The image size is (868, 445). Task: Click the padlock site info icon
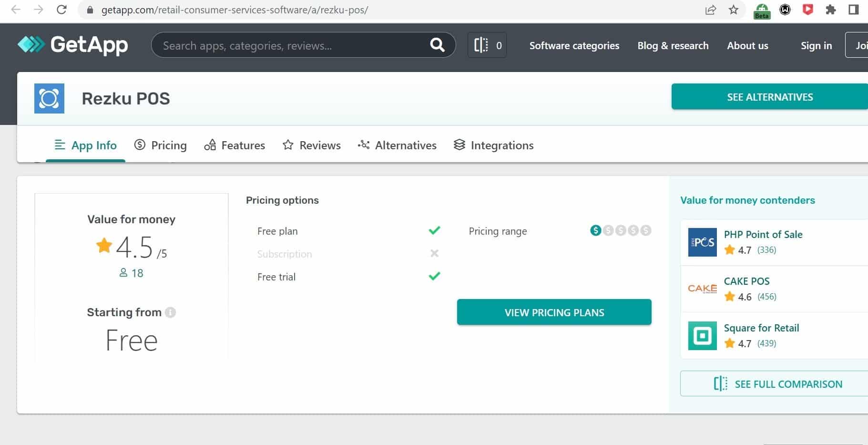pyautogui.click(x=90, y=10)
